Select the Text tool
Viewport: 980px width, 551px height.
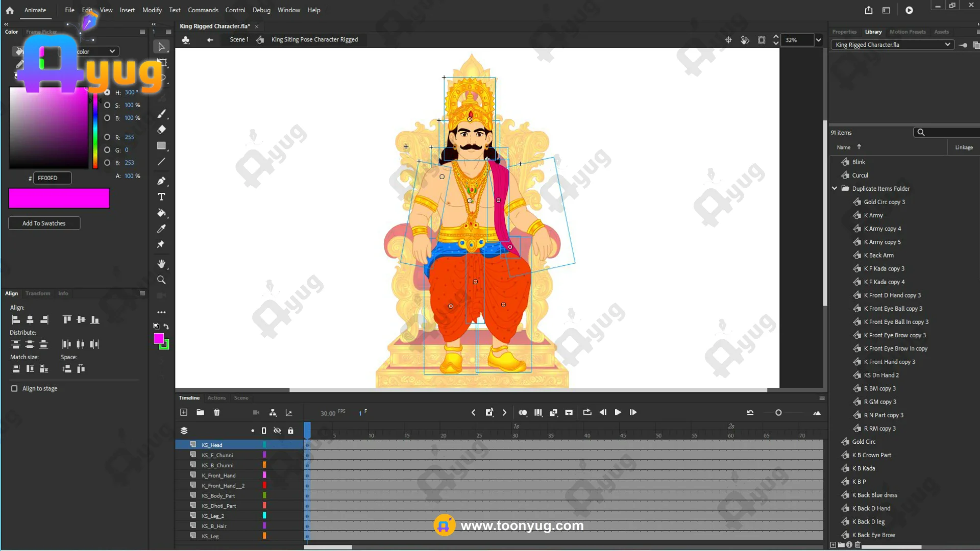[x=161, y=197]
